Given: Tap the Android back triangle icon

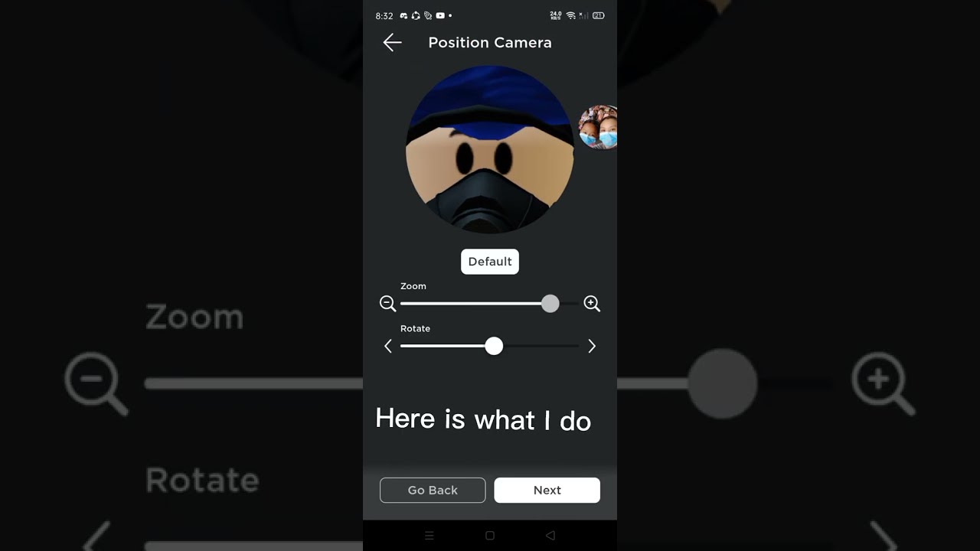Looking at the screenshot, I should click(550, 536).
